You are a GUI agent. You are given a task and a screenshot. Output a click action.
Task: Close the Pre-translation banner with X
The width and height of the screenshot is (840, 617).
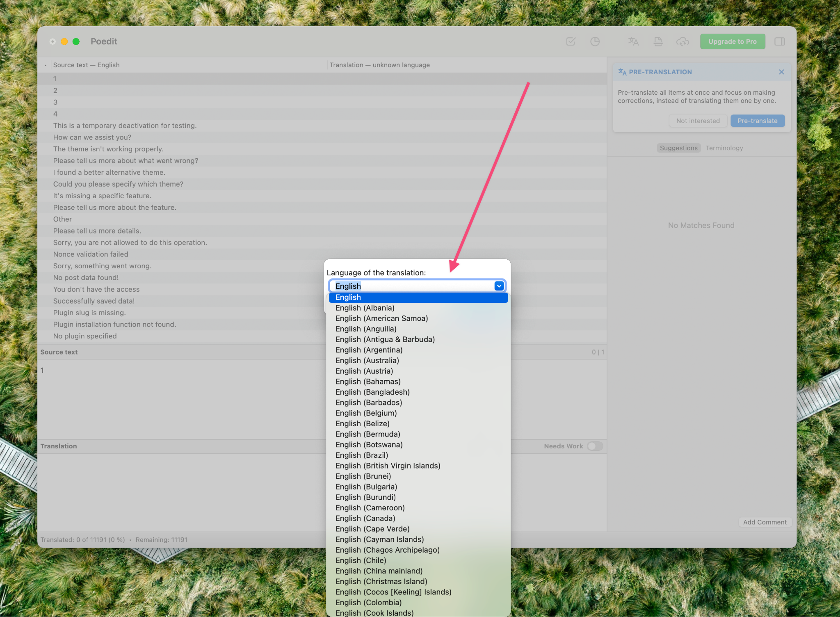tap(781, 72)
